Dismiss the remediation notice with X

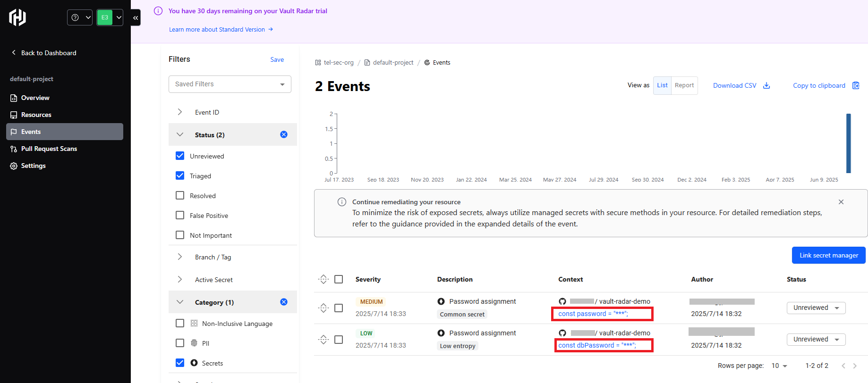point(841,202)
